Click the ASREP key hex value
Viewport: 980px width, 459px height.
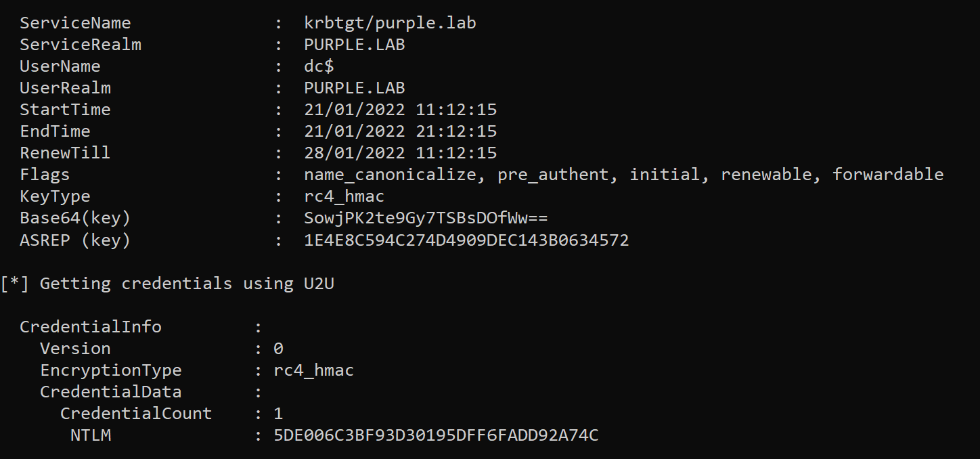(466, 240)
